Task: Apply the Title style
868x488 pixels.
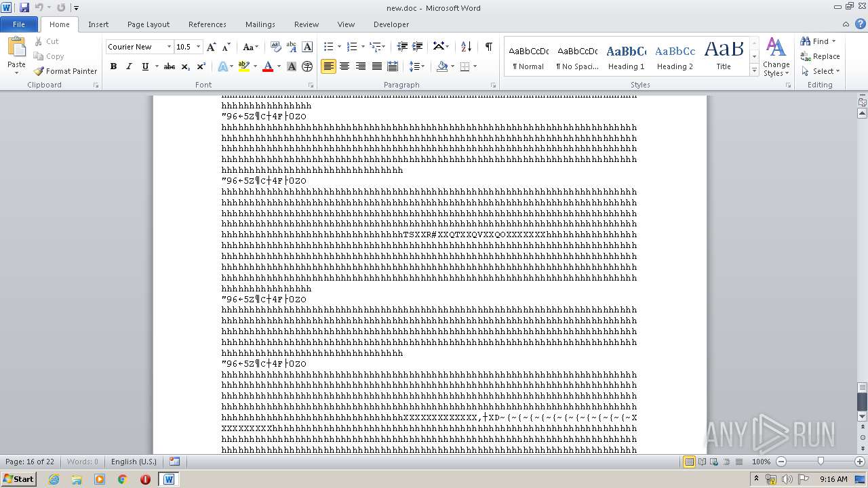Action: [724, 56]
